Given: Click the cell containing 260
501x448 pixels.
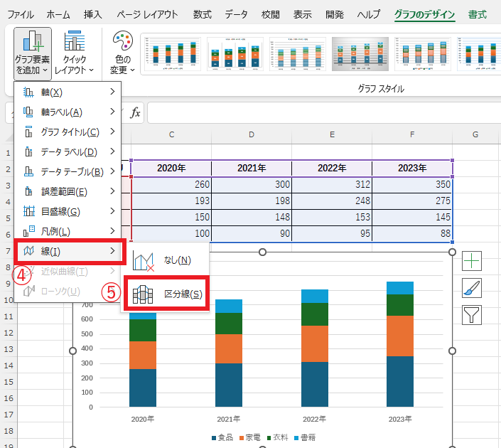Looking at the screenshot, I should (171, 184).
